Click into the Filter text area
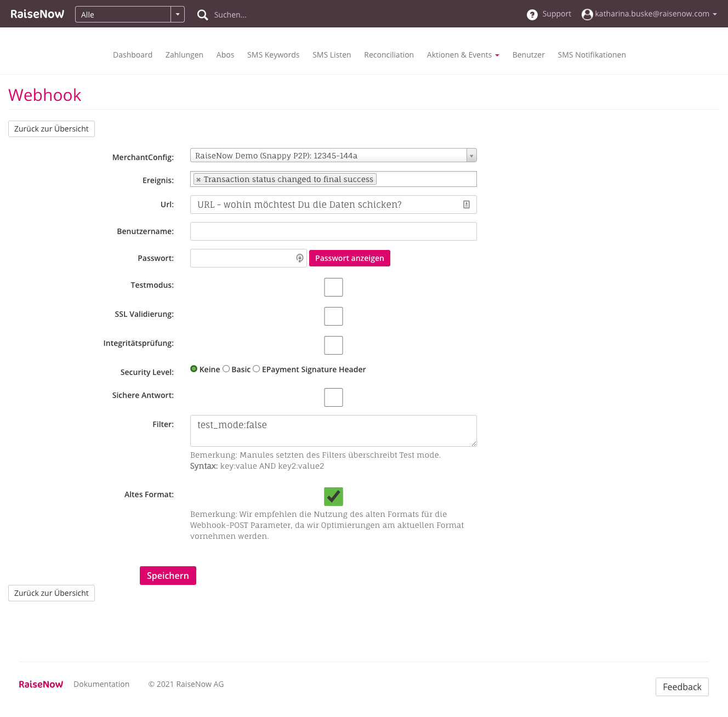This screenshot has width=728, height=717. [x=333, y=431]
